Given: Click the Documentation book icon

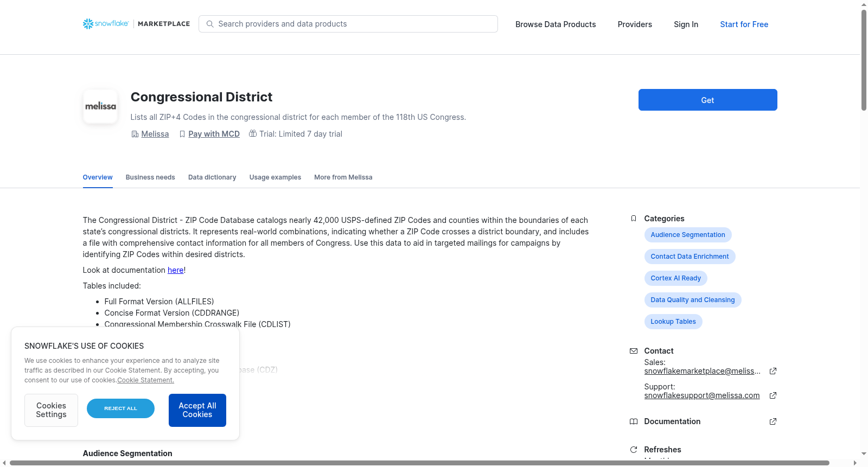Looking at the screenshot, I should point(634,421).
